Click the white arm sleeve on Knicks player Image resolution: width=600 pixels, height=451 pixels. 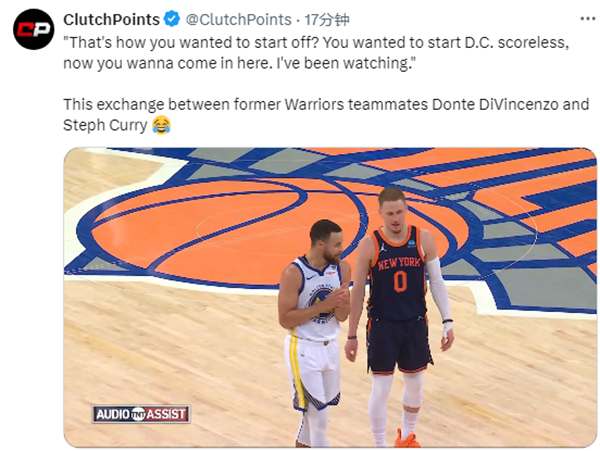439,290
